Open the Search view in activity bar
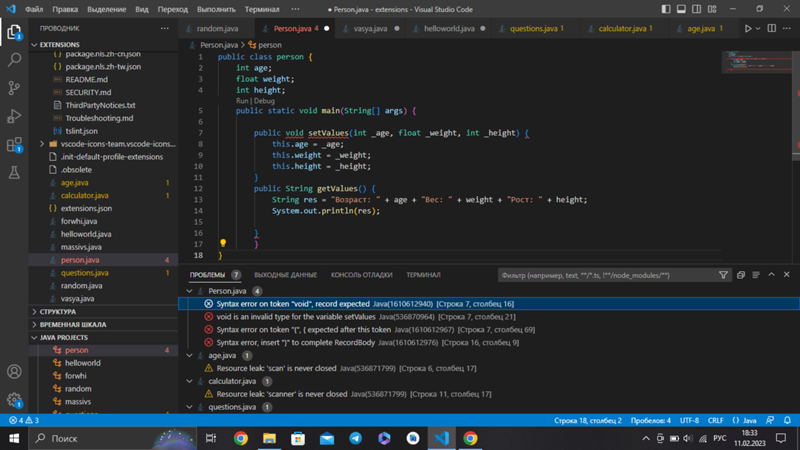This screenshot has height=450, width=800. [14, 60]
